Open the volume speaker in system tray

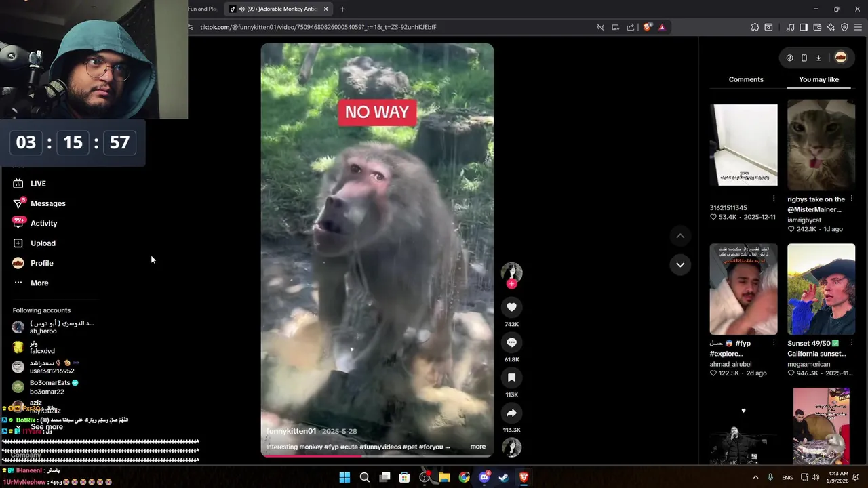click(815, 477)
